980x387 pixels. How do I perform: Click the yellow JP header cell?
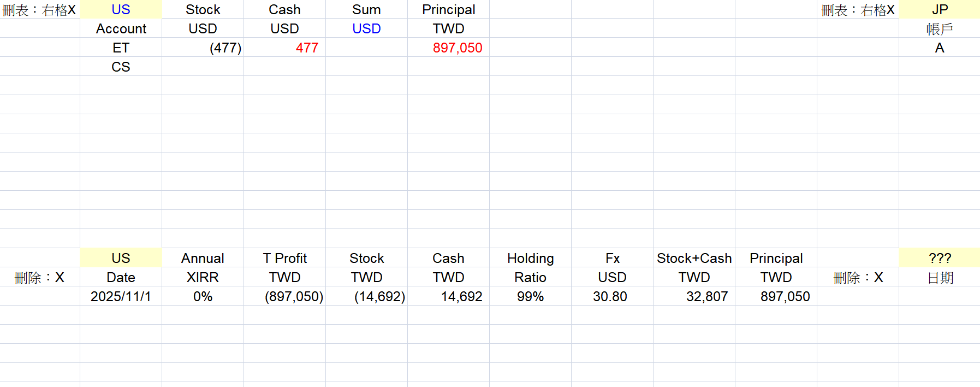point(939,9)
